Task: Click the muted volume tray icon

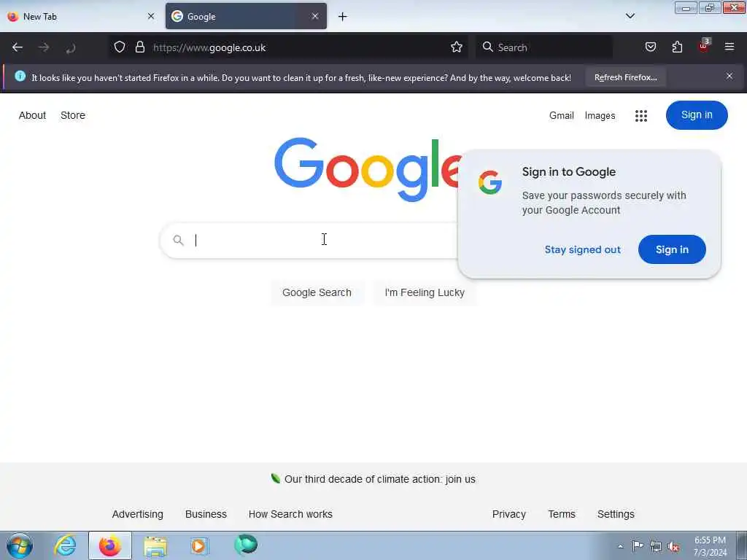Action: pyautogui.click(x=673, y=547)
